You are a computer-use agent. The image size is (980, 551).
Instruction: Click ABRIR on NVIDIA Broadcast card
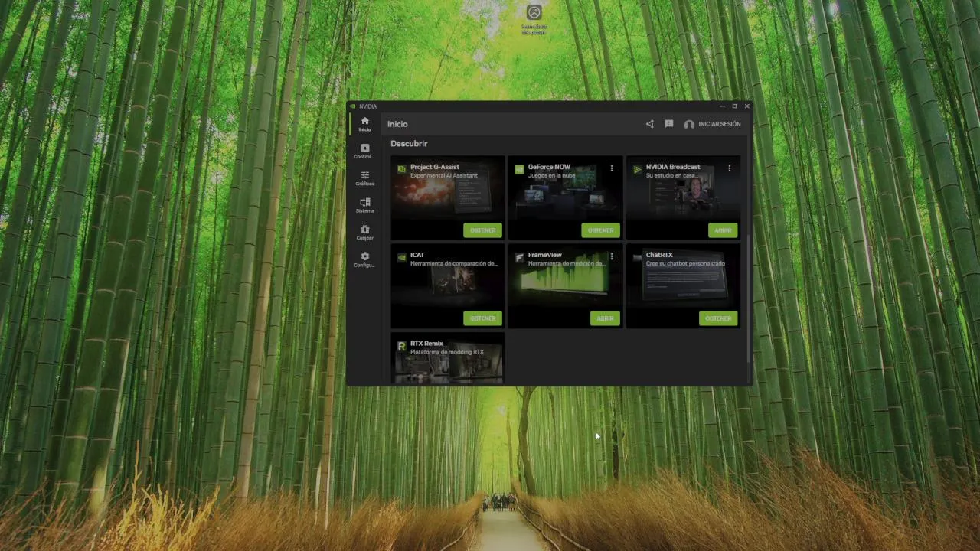[723, 230]
